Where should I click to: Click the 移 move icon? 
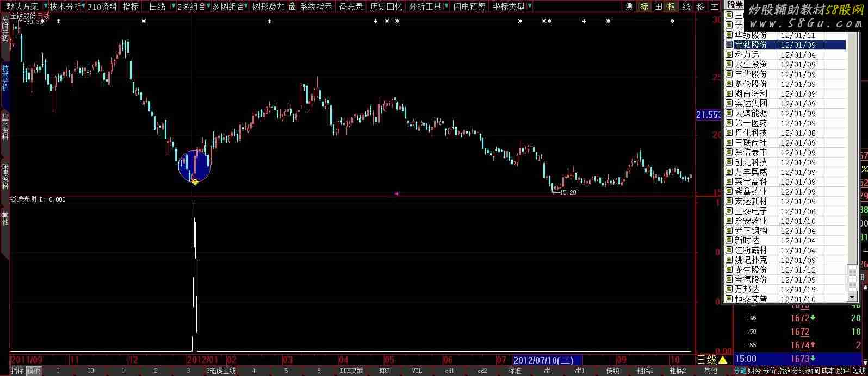700,7
